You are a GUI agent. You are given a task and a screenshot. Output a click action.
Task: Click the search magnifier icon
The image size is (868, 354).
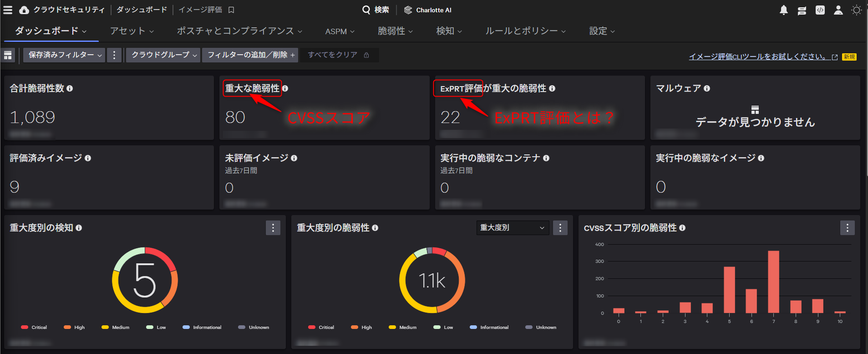click(x=366, y=10)
